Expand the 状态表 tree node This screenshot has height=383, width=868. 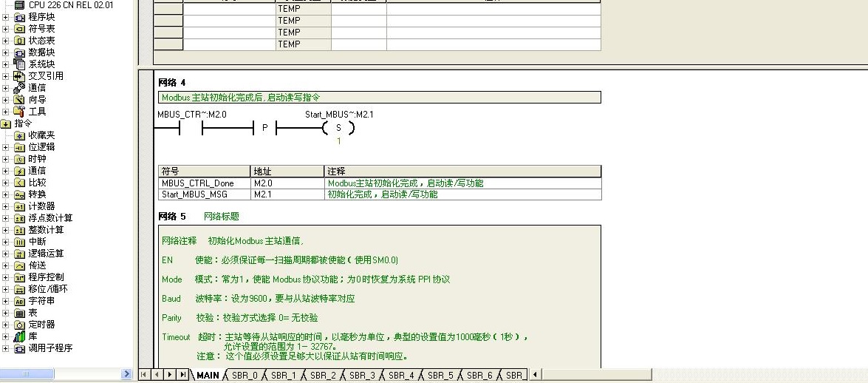(x=5, y=41)
